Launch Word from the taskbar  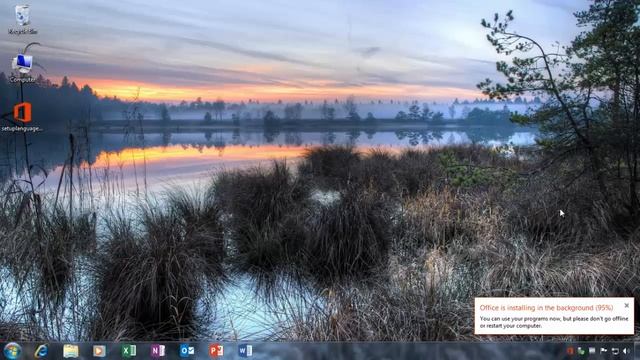(x=245, y=351)
